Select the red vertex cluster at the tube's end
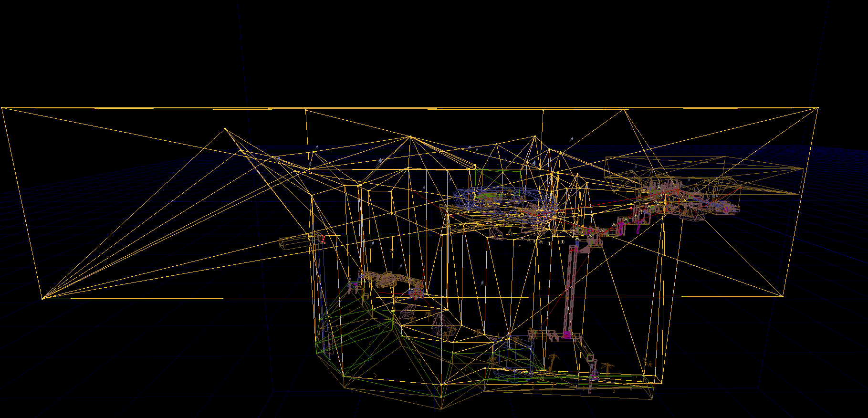Image resolution: width=868 pixels, height=418 pixels. [323, 240]
